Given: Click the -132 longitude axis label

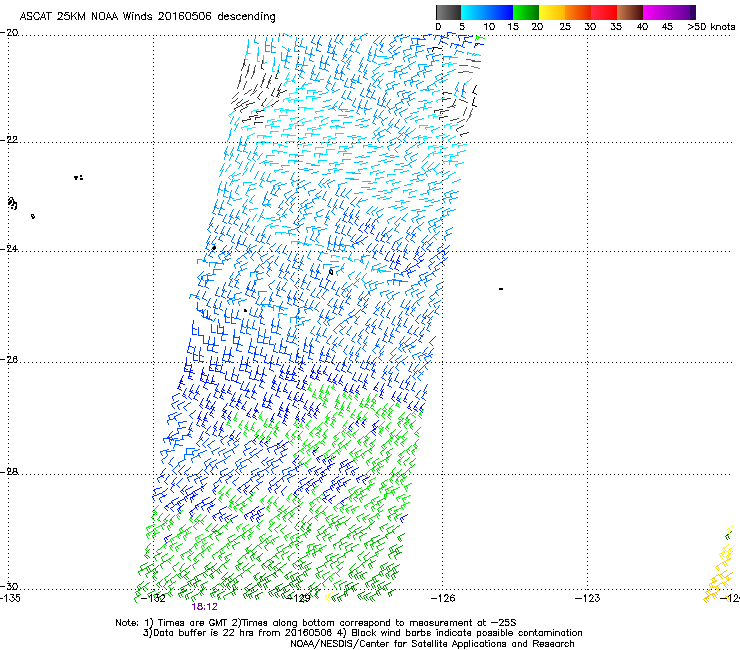Looking at the screenshot, I should [x=152, y=599].
